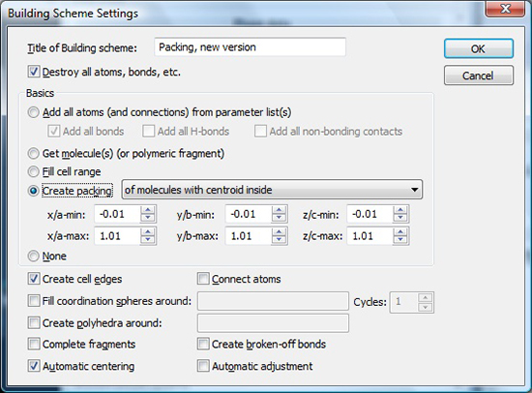The image size is (532, 393).
Task: Increase the x/a-min value with up arrow
Action: pos(148,210)
